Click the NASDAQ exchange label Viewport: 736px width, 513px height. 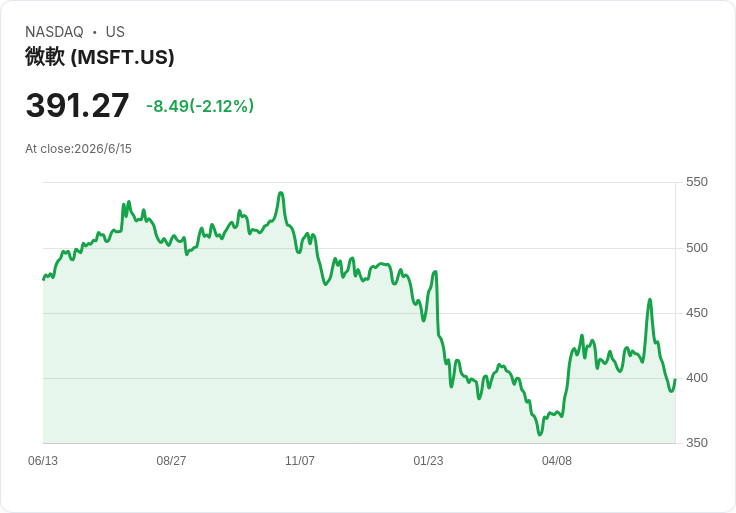point(54,32)
